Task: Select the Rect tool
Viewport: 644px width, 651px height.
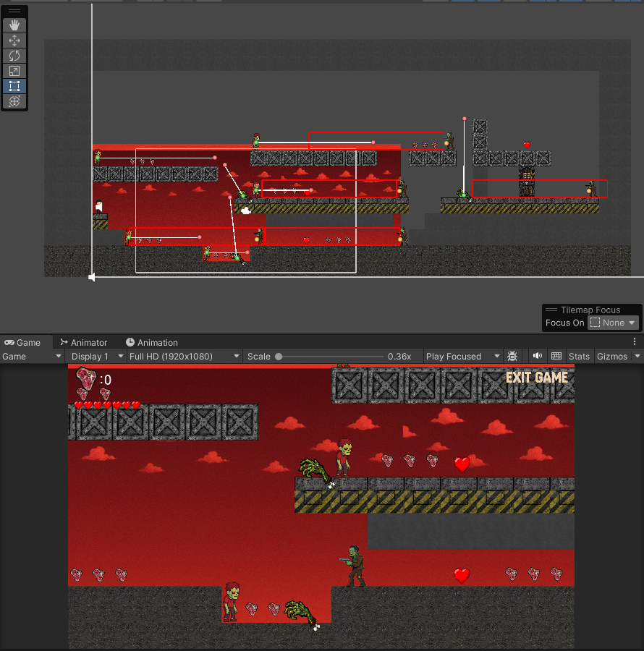Action: pyautogui.click(x=14, y=86)
